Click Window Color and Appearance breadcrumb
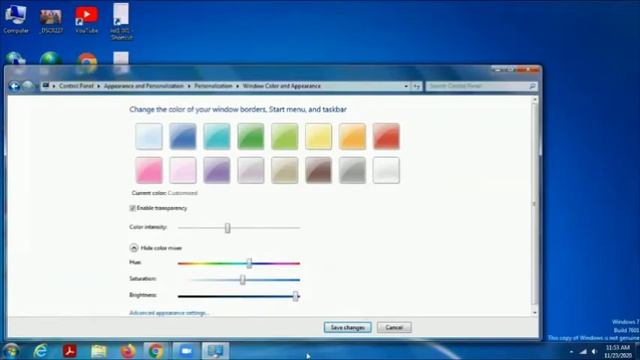 click(x=282, y=86)
